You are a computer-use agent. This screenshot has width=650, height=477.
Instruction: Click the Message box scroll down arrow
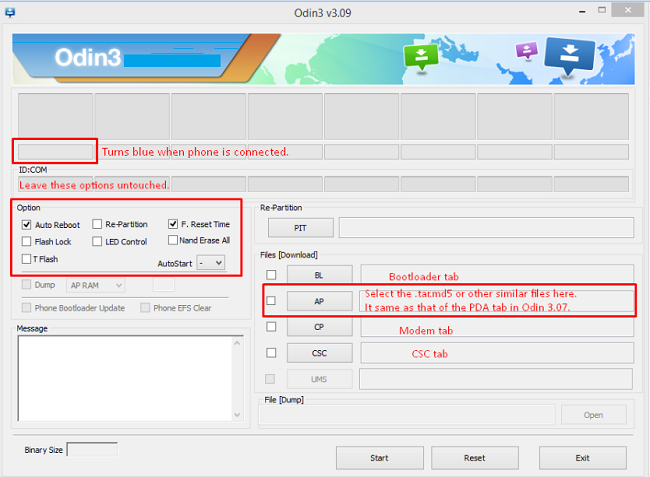pos(237,415)
